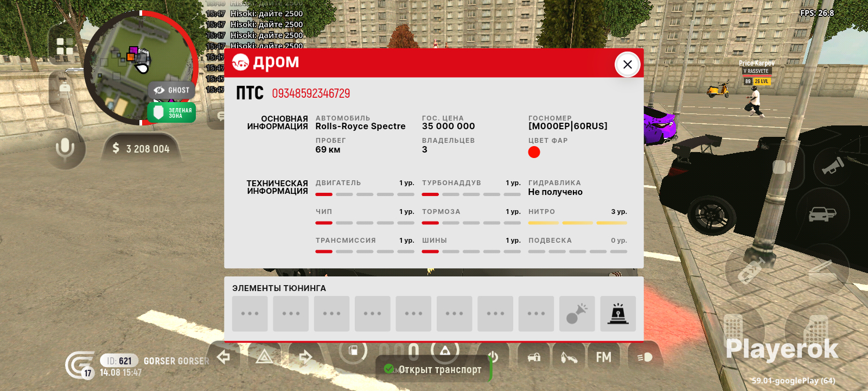
Task: Tap the car name Rolls-Royce Spectre
Action: 360,126
